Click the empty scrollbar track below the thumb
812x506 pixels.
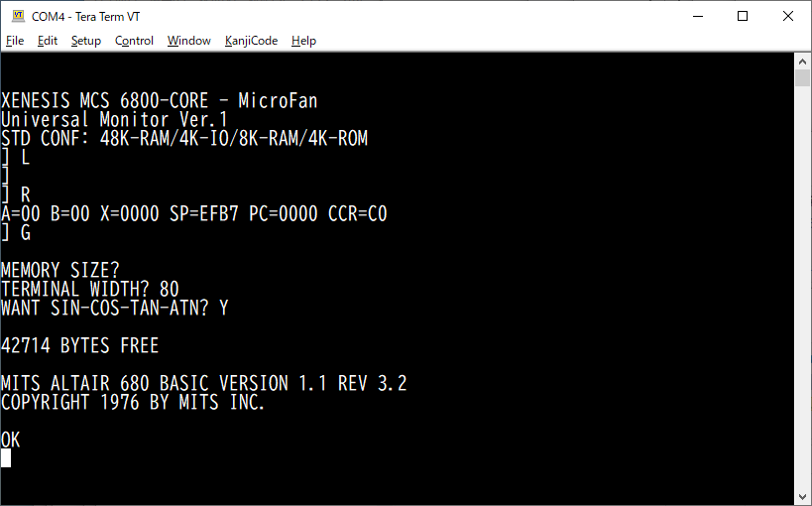tap(803, 288)
